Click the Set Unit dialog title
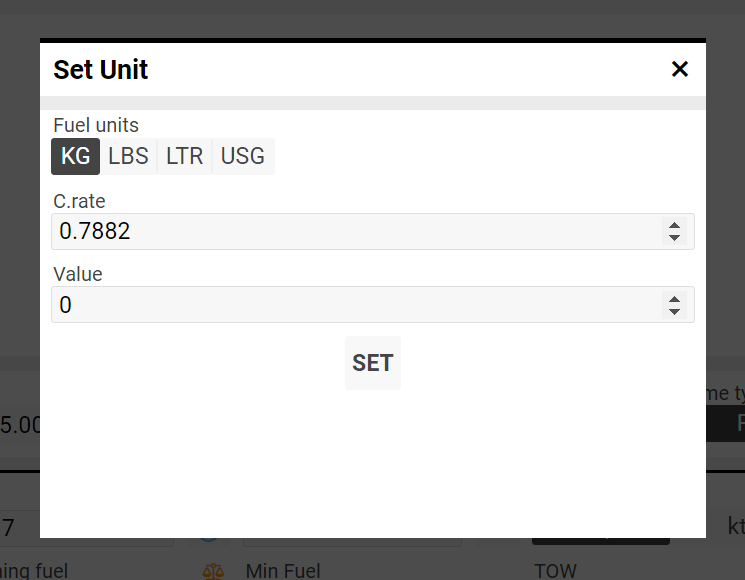The width and height of the screenshot is (745, 580). (101, 70)
